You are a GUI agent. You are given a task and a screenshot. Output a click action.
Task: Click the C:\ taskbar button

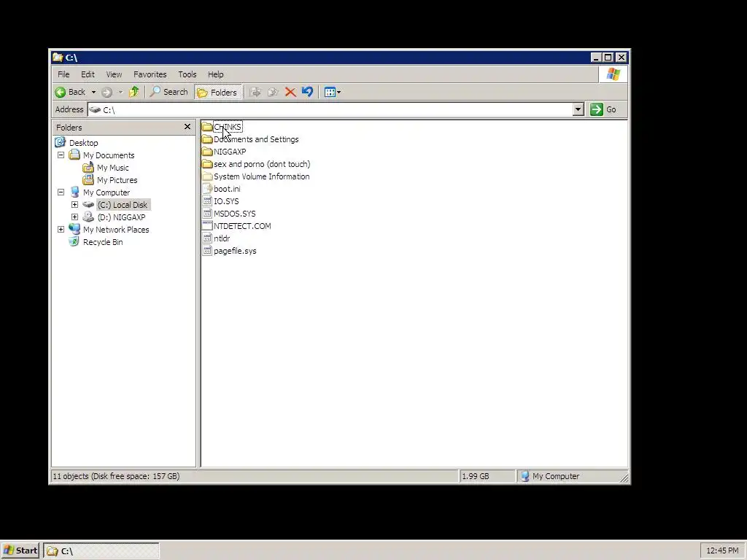[101, 551]
